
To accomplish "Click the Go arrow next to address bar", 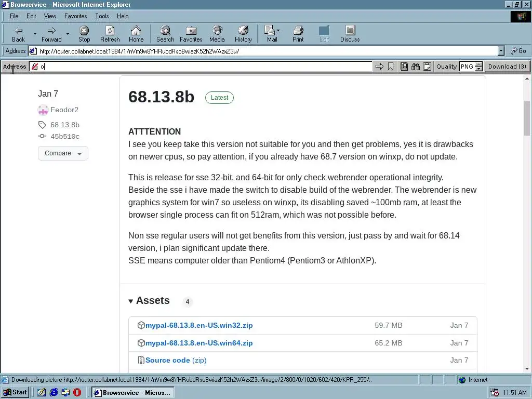I will tap(518, 51).
